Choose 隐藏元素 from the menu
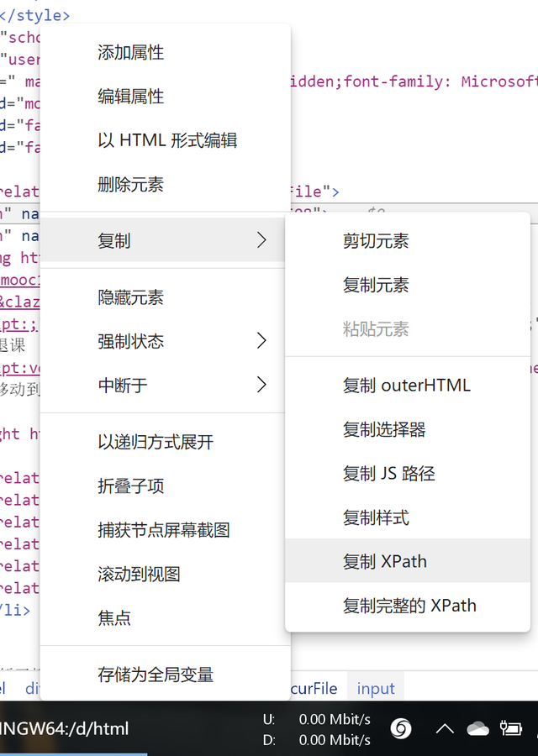The image size is (538, 756). [x=130, y=297]
